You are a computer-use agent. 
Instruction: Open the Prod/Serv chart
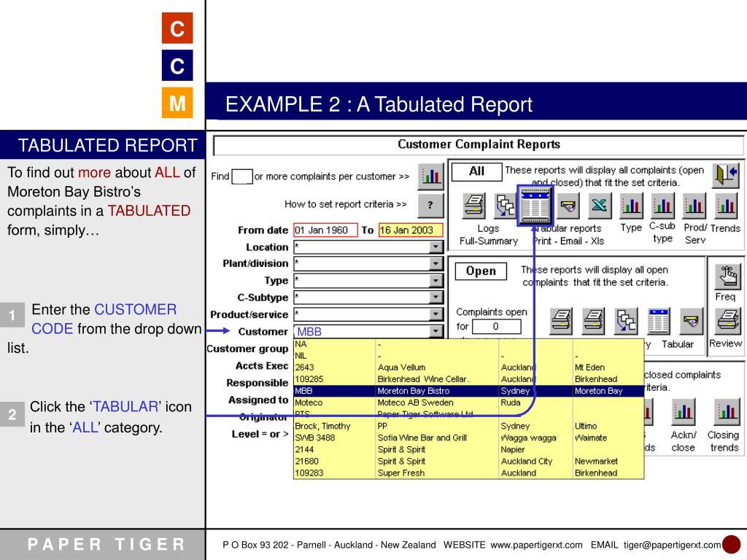coord(694,206)
